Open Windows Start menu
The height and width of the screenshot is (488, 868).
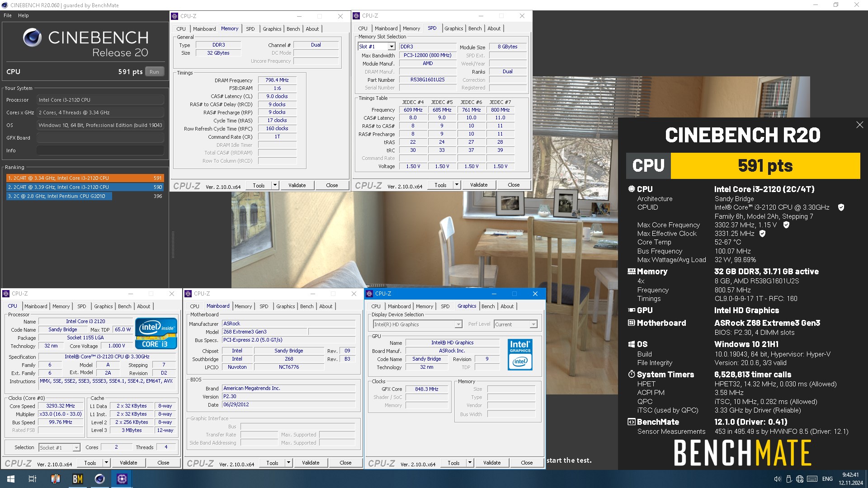(x=11, y=479)
